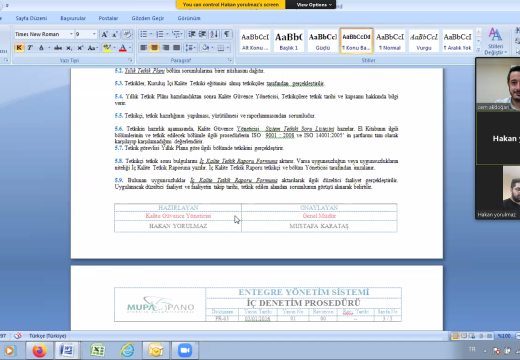Apply Başlık 1 style
Screen dimensions: 520x360
[289, 41]
